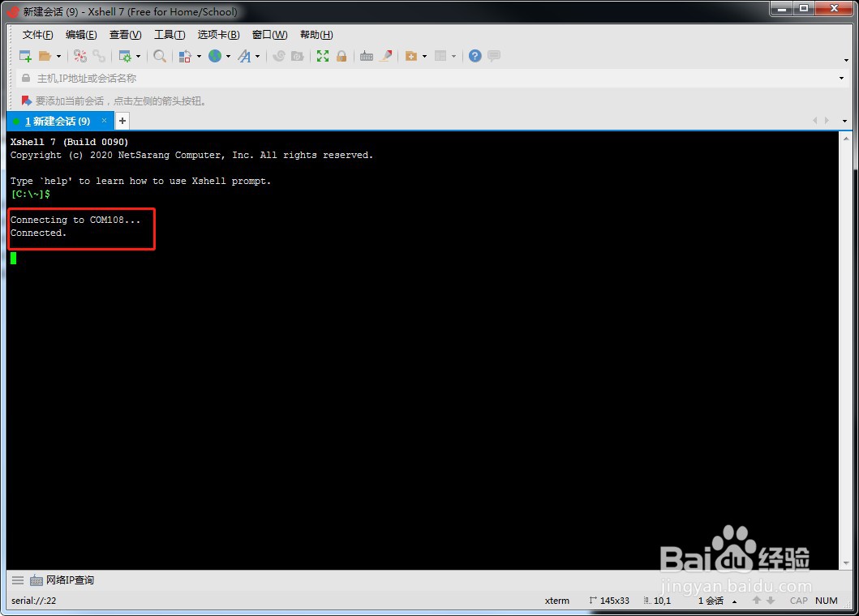Expand the Properties dropdown arrow
Screen dimensions: 859x616
(x=138, y=56)
